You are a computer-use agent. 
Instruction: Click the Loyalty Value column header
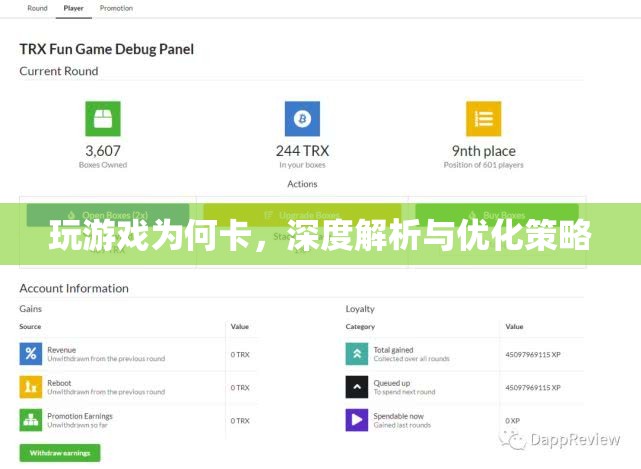tap(514, 326)
